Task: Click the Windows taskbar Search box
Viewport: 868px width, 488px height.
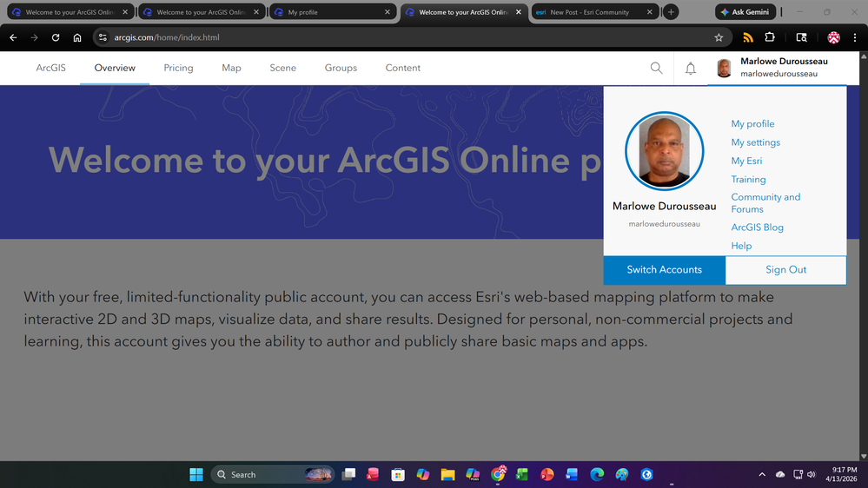Action: [272, 475]
